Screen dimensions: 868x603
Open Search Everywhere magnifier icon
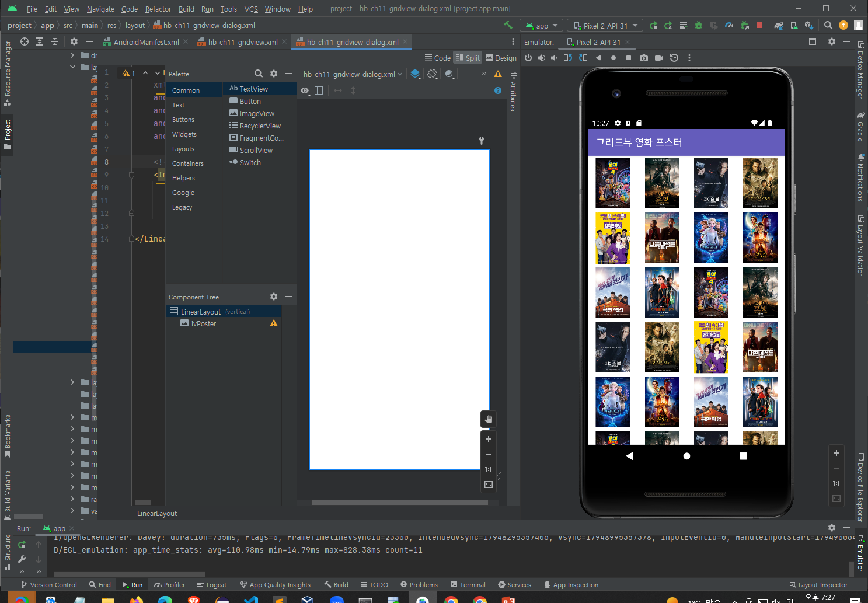[828, 25]
